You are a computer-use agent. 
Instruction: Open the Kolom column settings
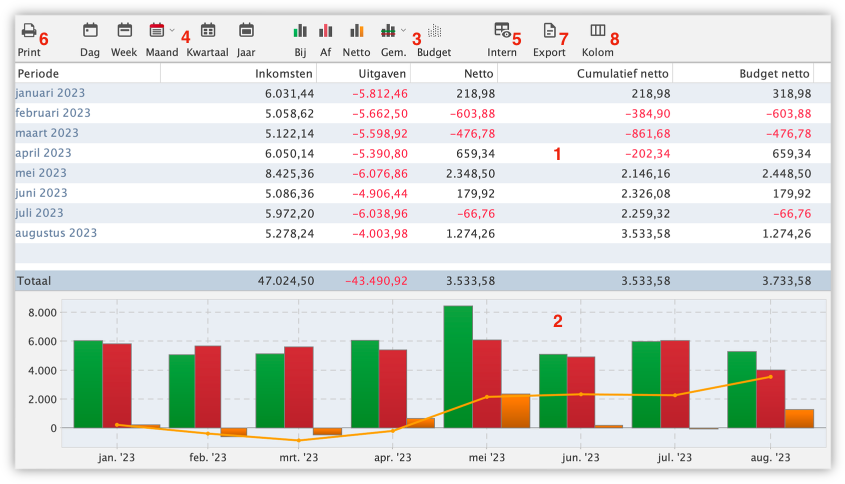(x=598, y=31)
